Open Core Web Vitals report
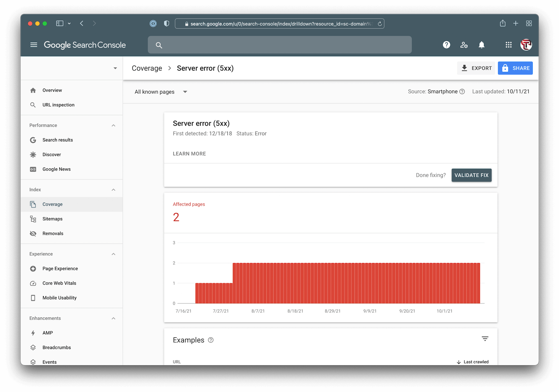The width and height of the screenshot is (559, 392). (59, 283)
